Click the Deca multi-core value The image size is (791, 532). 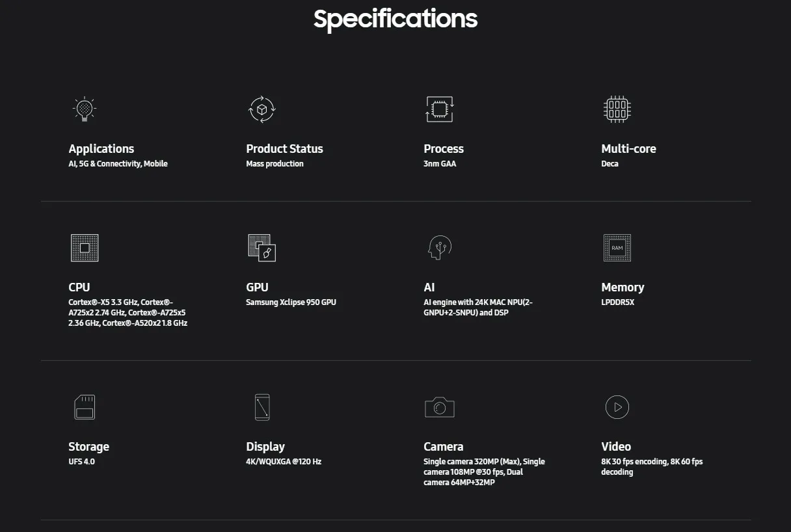[610, 164]
